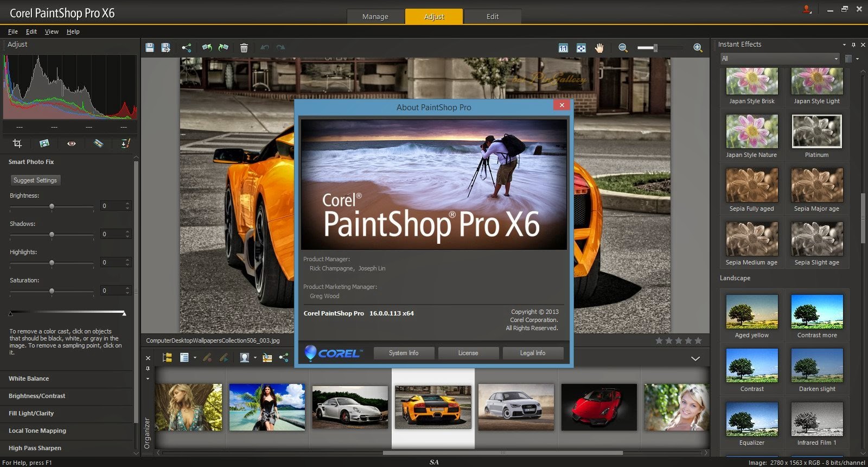Open the Instant Effects category dropdown showing All
Viewport: 868px width, 467px height.
[x=780, y=59]
